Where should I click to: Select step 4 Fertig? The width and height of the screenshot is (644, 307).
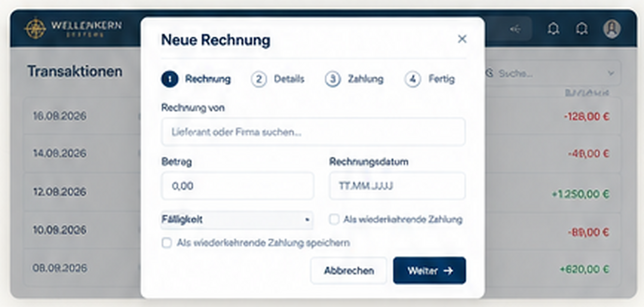tap(430, 79)
